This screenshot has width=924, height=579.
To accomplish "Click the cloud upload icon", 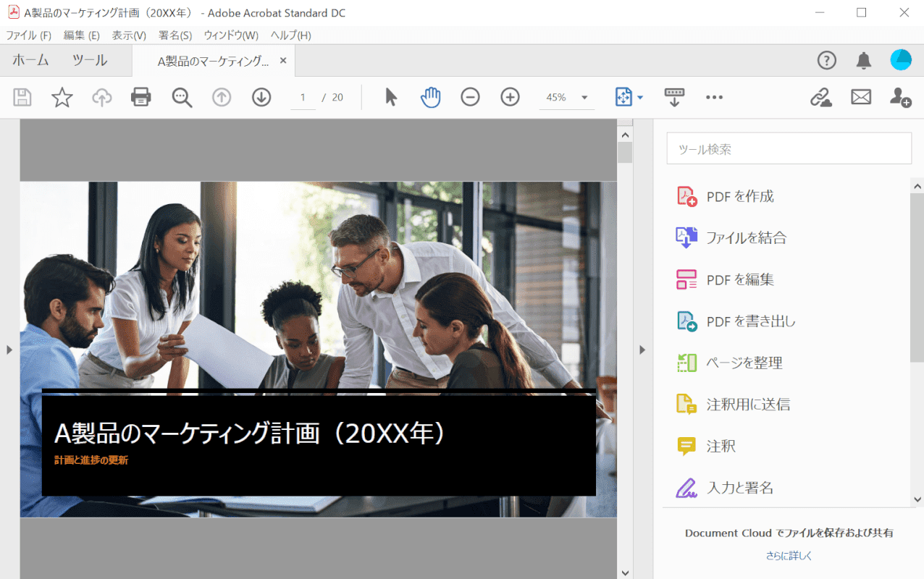I will point(102,97).
